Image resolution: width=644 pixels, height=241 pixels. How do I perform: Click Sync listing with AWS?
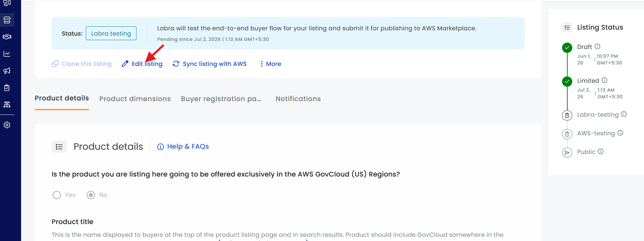215,64
